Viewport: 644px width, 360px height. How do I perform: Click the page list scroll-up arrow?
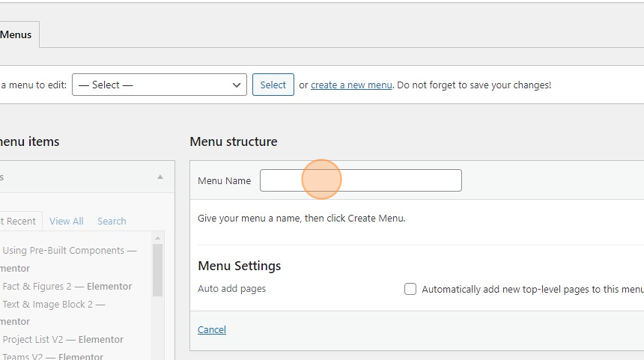(x=157, y=237)
